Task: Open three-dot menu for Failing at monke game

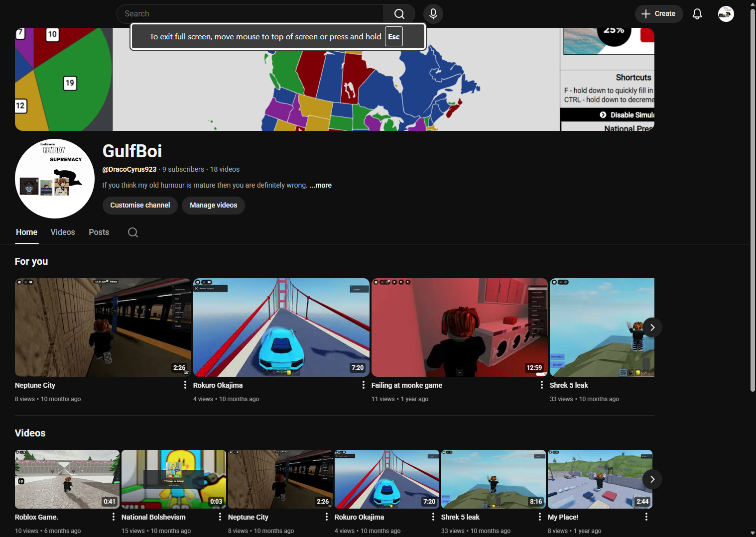Action: pos(542,385)
